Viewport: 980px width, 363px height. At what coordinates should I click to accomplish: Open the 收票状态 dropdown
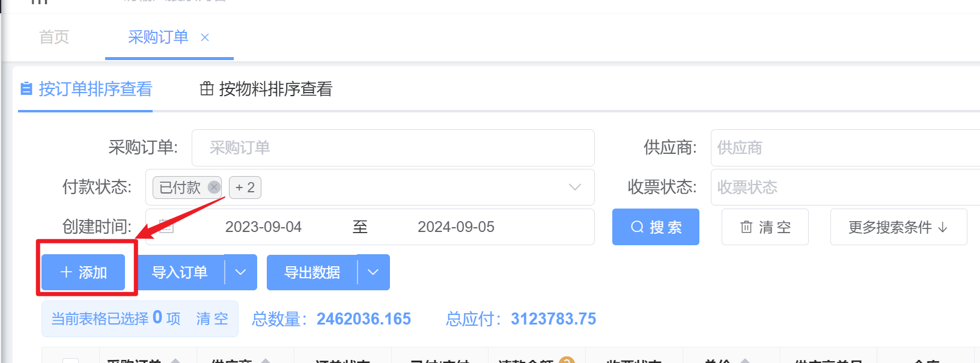[x=845, y=188]
